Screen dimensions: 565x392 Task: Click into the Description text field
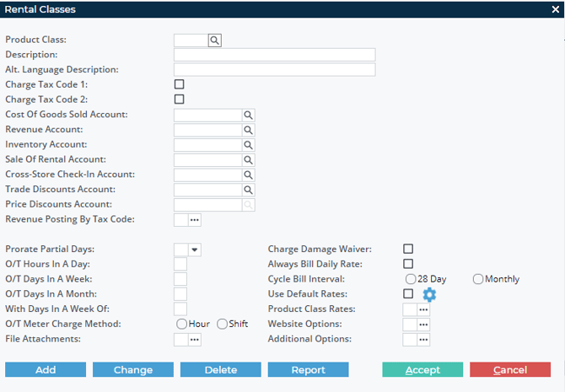(x=274, y=55)
